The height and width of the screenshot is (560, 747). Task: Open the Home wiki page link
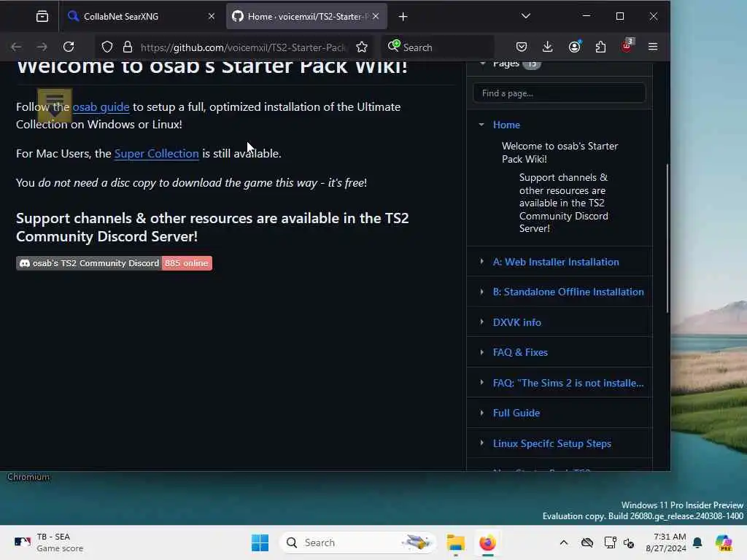tap(506, 125)
